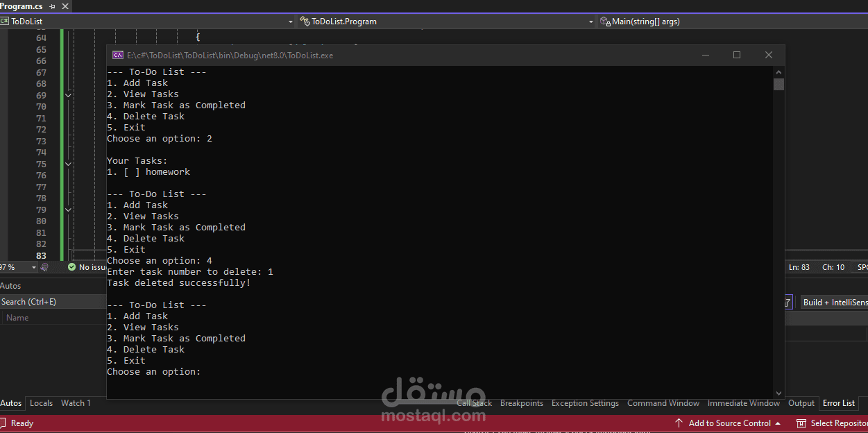Toggle the Error List filter button

[x=788, y=302]
